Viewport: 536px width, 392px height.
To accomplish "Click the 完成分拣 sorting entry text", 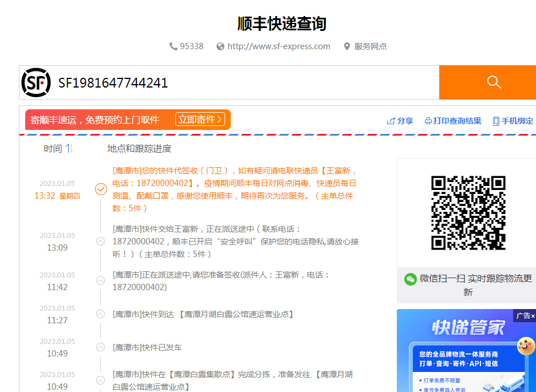I will (232, 381).
